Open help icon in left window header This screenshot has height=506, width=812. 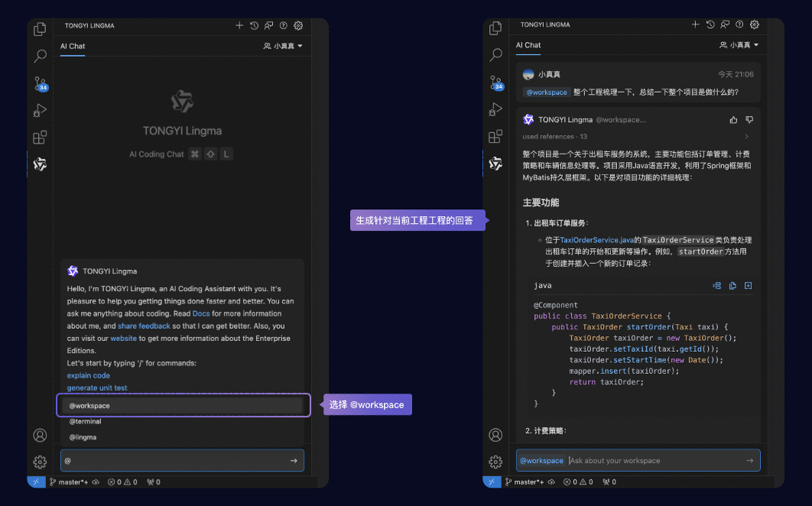pyautogui.click(x=283, y=25)
